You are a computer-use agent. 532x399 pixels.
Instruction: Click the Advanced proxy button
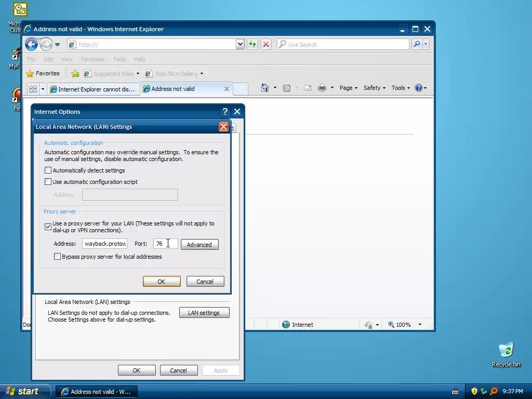point(199,245)
